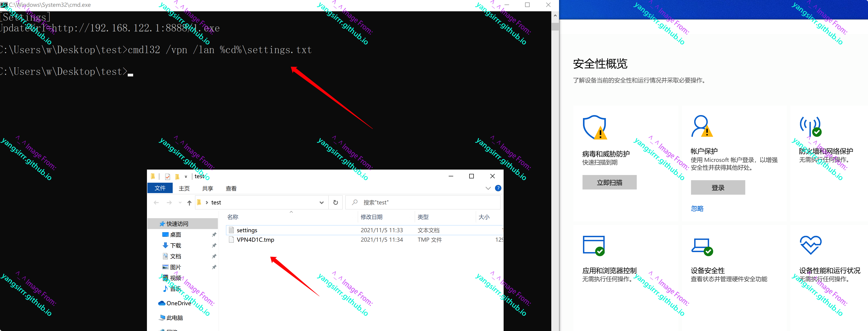Click the Explorer help question mark icon
This screenshot has width=868, height=331.
click(498, 188)
